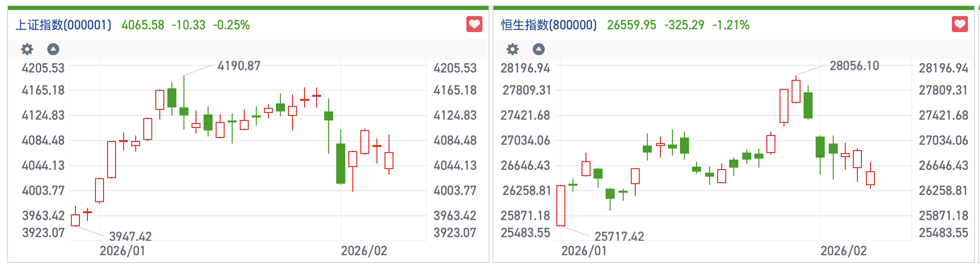Viewport: 980px width, 267px height.
Task: Select the 3947.42 low price label
Action: click(130, 236)
